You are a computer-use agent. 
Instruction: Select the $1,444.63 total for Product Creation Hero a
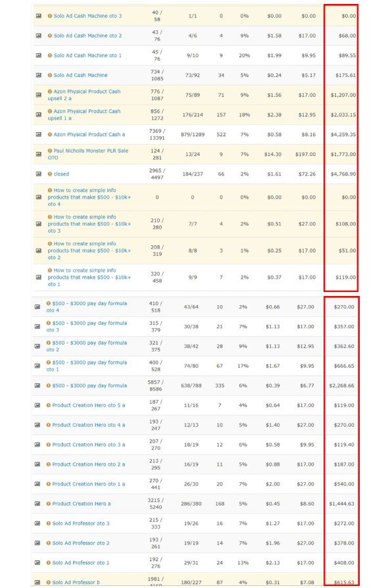point(341,504)
